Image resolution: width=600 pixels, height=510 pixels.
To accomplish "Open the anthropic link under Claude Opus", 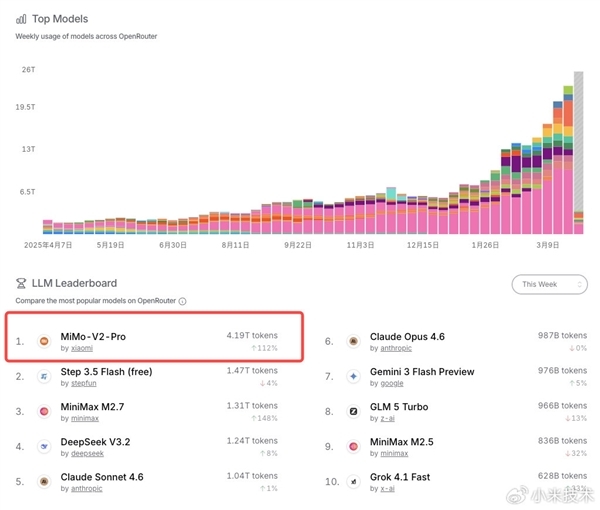I will (394, 349).
